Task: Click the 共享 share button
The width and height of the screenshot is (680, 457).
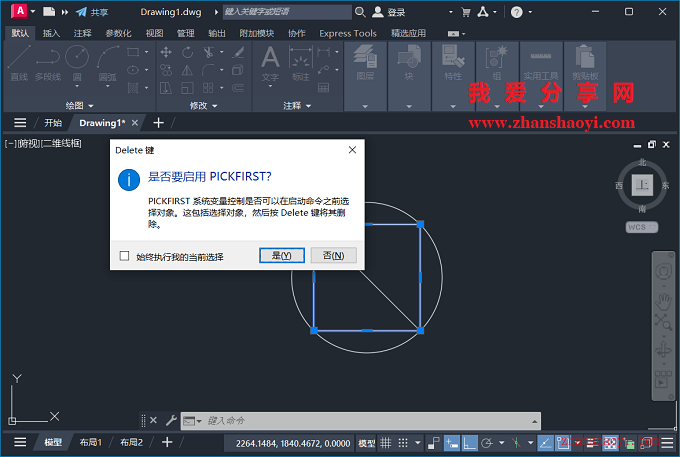Action: pos(92,12)
